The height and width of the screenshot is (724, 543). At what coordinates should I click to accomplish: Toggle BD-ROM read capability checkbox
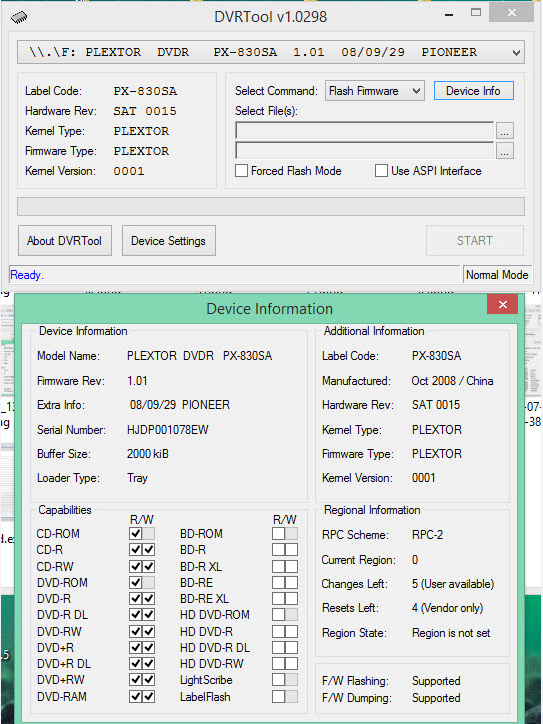click(x=278, y=534)
